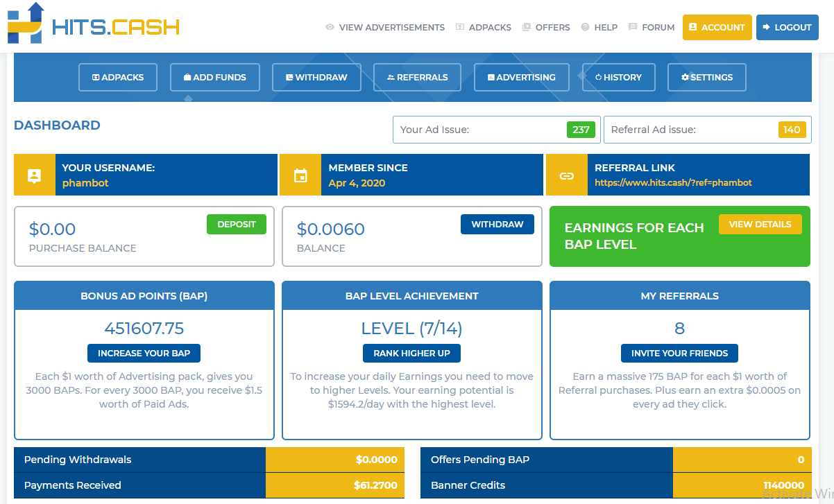
Task: Click Increase Your BAP button
Action: [144, 353]
